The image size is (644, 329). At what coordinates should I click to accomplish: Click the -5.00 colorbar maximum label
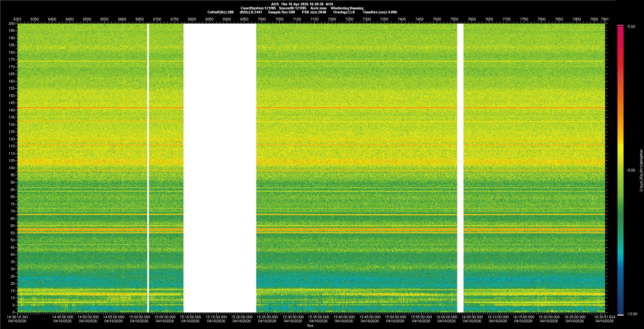click(631, 27)
